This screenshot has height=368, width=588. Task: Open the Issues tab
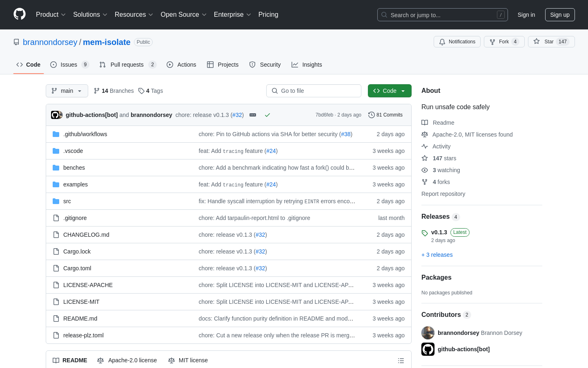tap(69, 65)
